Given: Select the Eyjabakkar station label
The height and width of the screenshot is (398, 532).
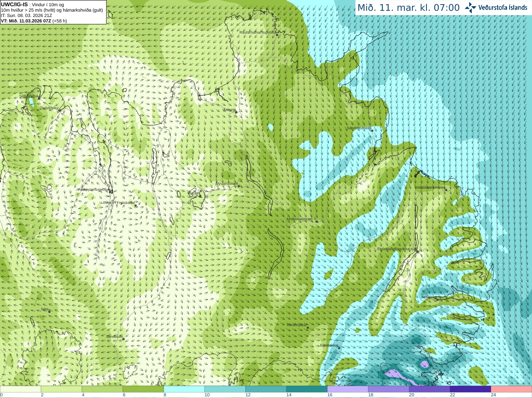Looking at the screenshot, I should (x=330, y=345).
